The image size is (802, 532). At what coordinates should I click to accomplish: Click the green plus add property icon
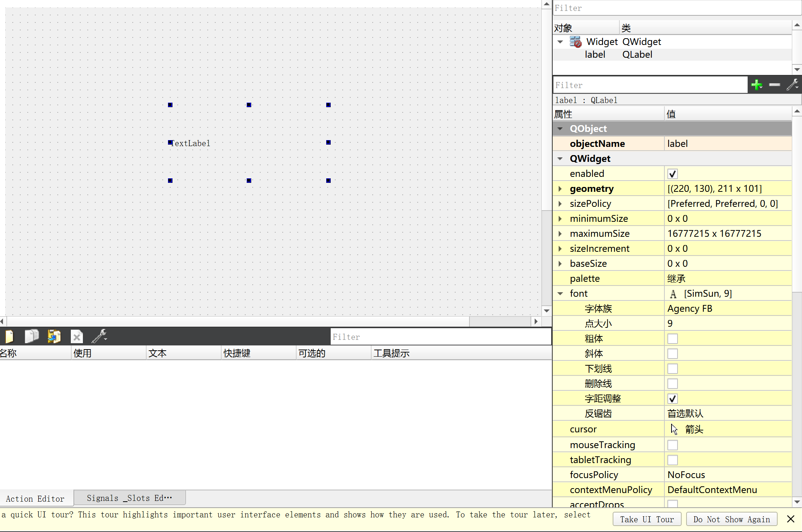click(757, 85)
